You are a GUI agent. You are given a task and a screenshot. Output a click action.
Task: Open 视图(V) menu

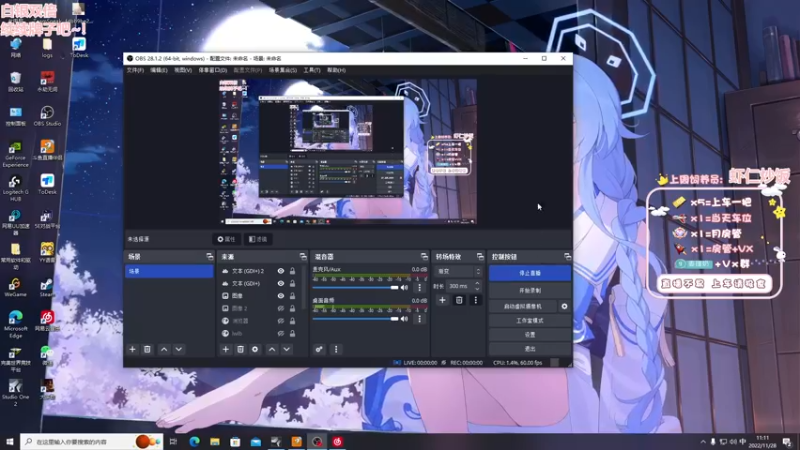(x=183, y=70)
